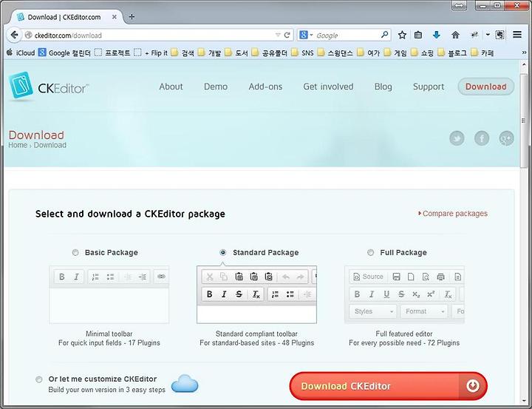This screenshot has width=532, height=409.
Task: Open the bookmarks list icon
Action: coord(418,35)
